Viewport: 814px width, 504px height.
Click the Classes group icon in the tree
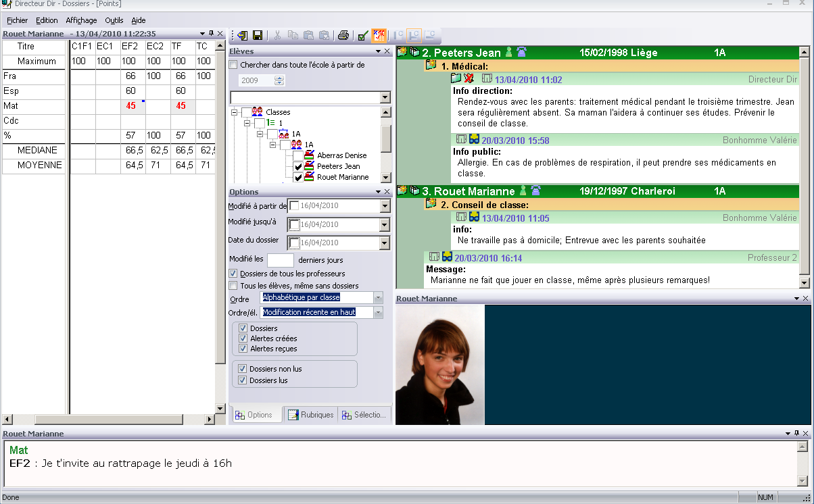(x=257, y=112)
